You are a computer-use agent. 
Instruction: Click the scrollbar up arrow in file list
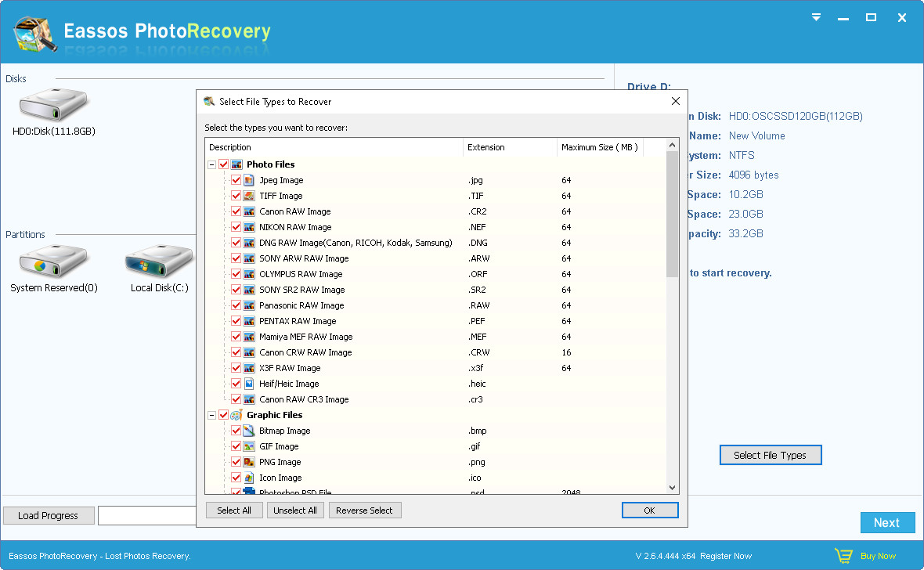point(672,145)
